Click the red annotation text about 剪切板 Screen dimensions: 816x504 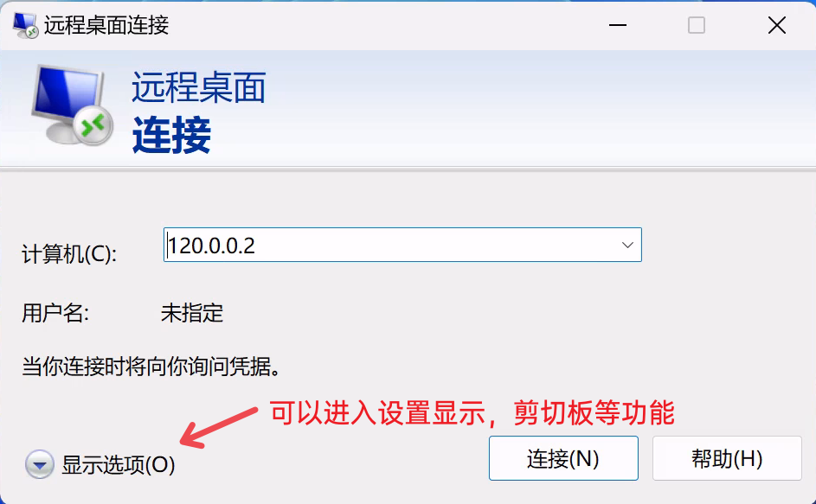(472, 413)
